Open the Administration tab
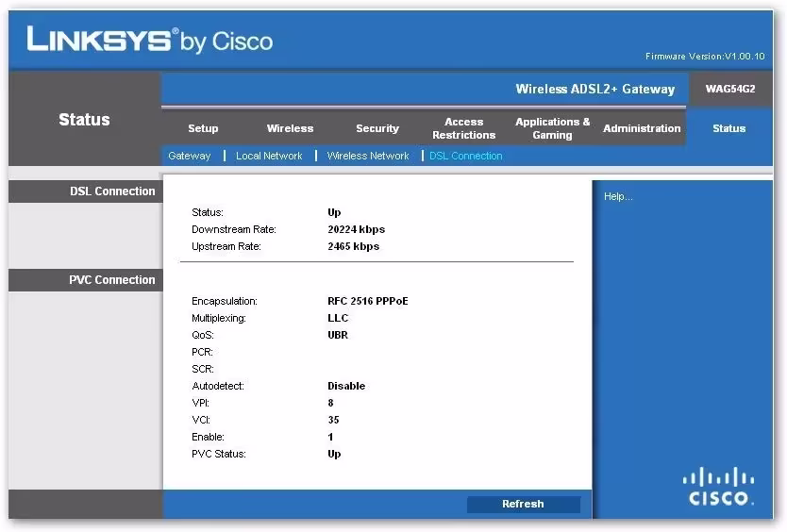The width and height of the screenshot is (787, 532). [x=642, y=128]
